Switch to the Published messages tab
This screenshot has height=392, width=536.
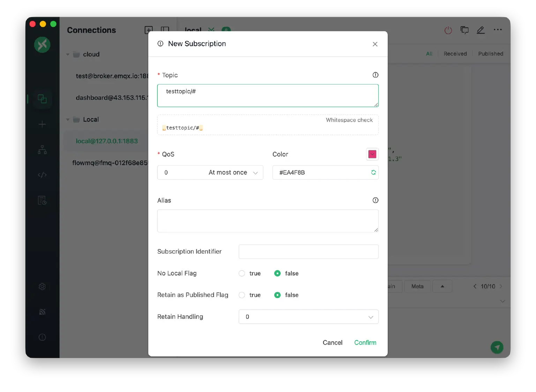click(490, 54)
